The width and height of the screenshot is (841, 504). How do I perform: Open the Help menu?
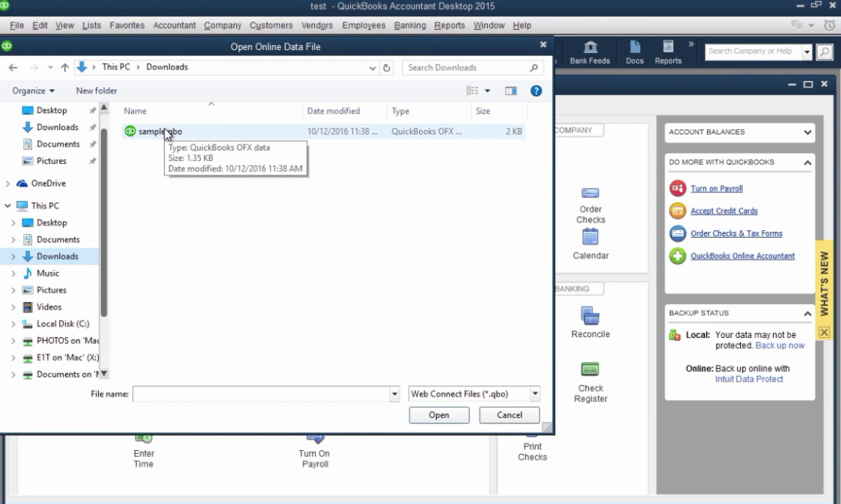coord(522,25)
